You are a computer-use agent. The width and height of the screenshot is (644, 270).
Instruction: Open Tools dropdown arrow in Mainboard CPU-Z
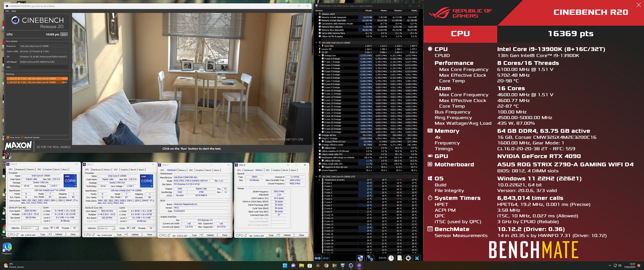pyautogui.click(x=201, y=235)
